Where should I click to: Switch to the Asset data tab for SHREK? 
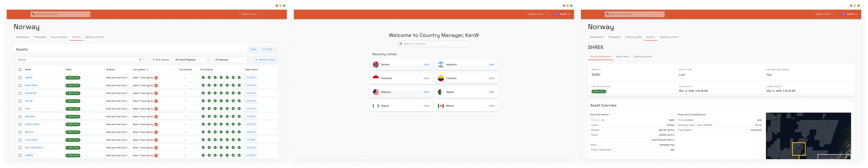tap(622, 56)
